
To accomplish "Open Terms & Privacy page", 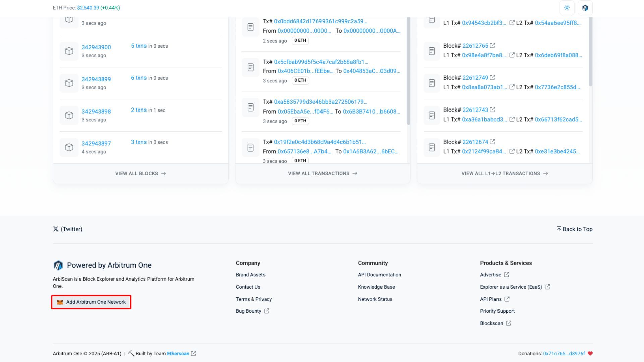I will [x=254, y=299].
